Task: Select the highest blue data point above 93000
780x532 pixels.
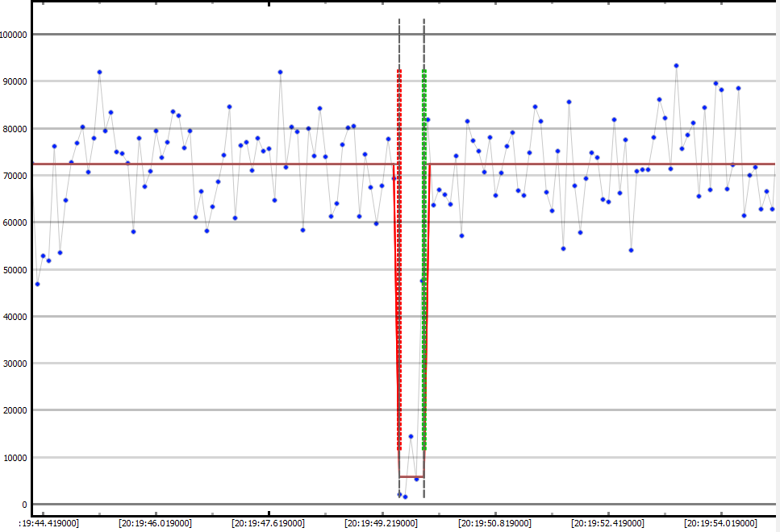Action: (x=676, y=66)
